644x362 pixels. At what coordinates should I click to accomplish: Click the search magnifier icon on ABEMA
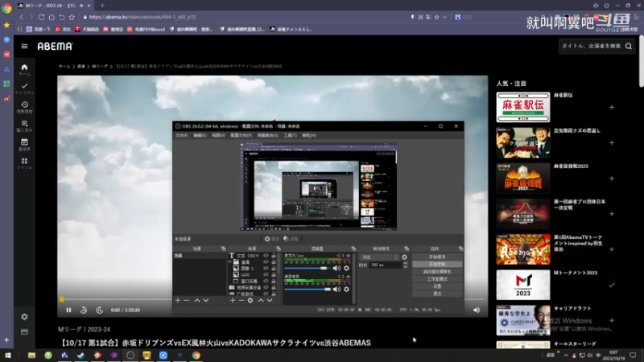[629, 47]
